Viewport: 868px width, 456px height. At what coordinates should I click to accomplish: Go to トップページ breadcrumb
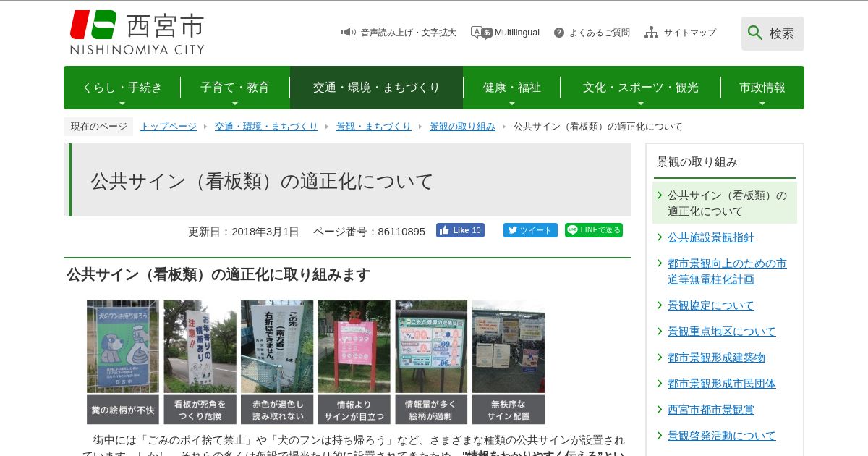pyautogui.click(x=169, y=127)
